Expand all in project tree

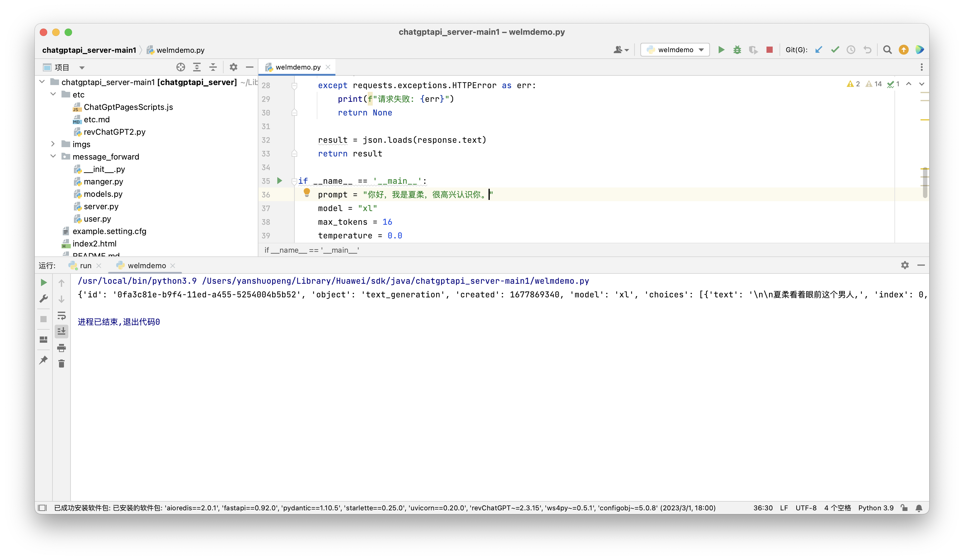(197, 67)
